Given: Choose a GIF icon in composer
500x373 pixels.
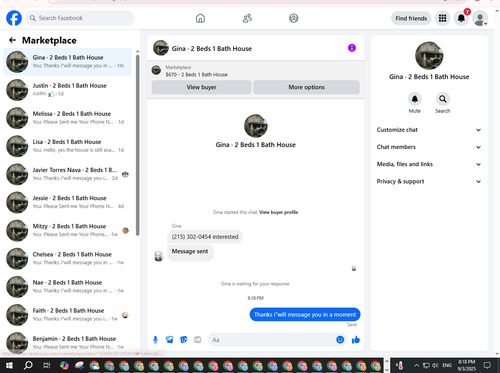Looking at the screenshot, I should click(x=198, y=340).
